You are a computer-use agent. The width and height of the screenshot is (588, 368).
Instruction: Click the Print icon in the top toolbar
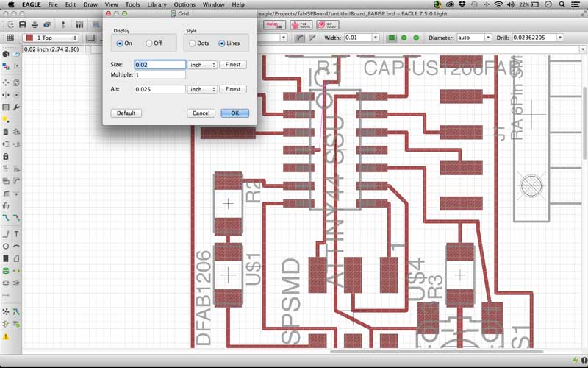click(35, 25)
